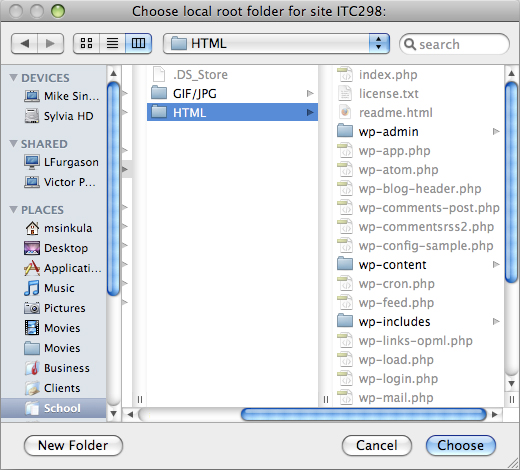Viewport: 520px width, 470px height.
Task: Select Music folder in sidebar
Action: pos(49,288)
